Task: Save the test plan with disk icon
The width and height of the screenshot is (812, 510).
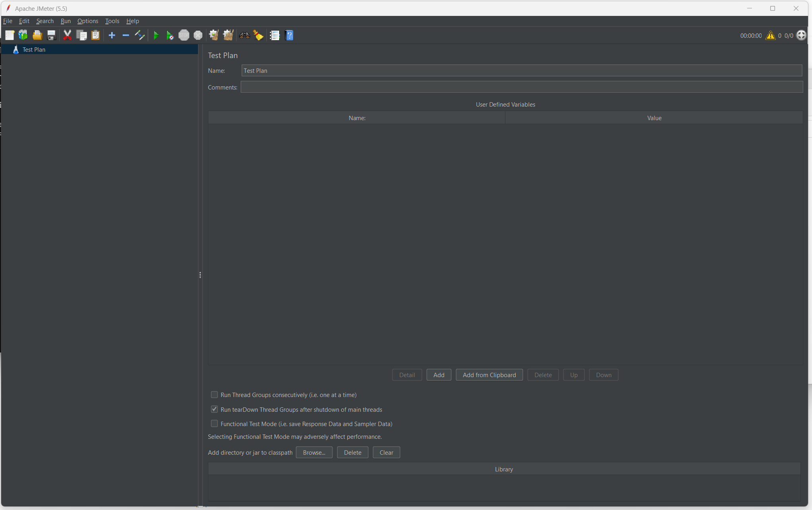Action: click(51, 35)
